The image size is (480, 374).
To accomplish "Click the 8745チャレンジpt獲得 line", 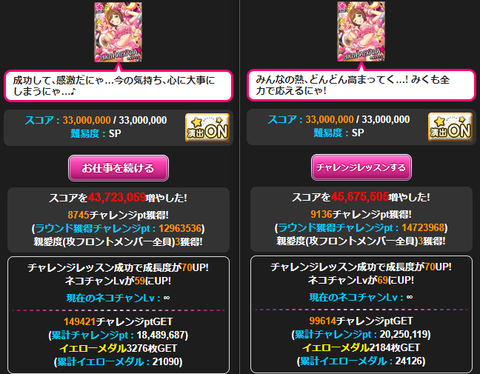I will [118, 215].
